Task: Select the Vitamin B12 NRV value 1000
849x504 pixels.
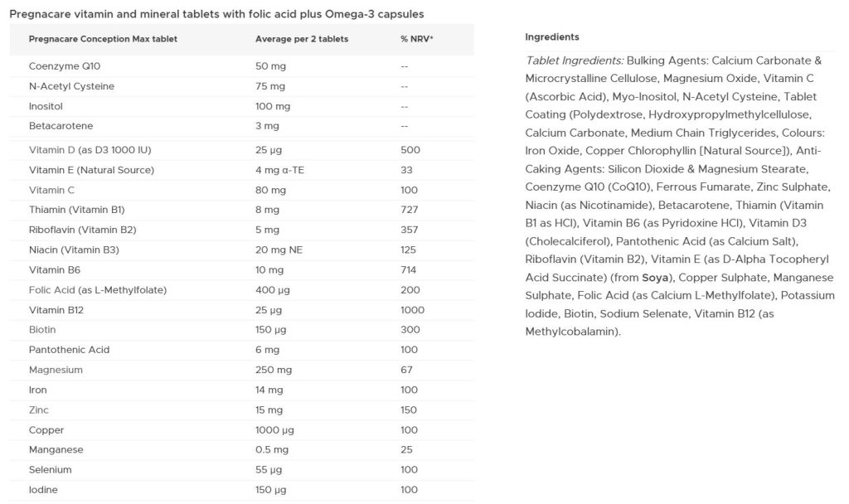Action: (x=412, y=310)
